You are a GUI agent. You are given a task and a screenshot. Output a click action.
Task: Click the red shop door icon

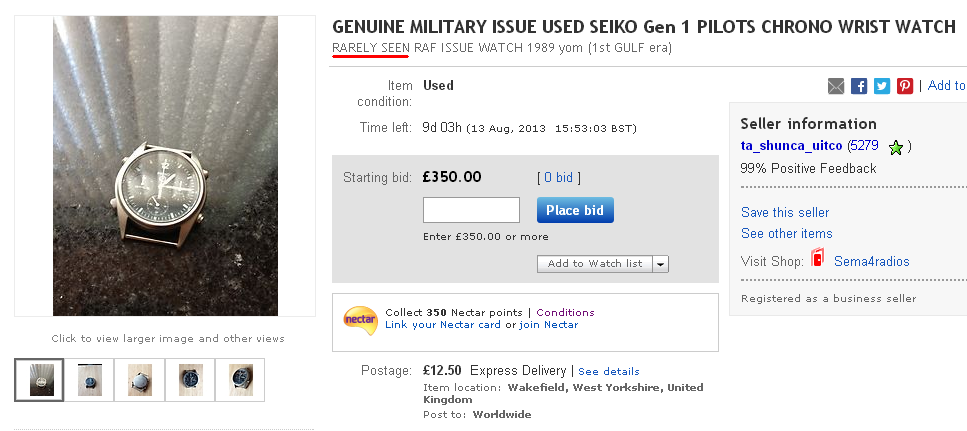tap(817, 260)
